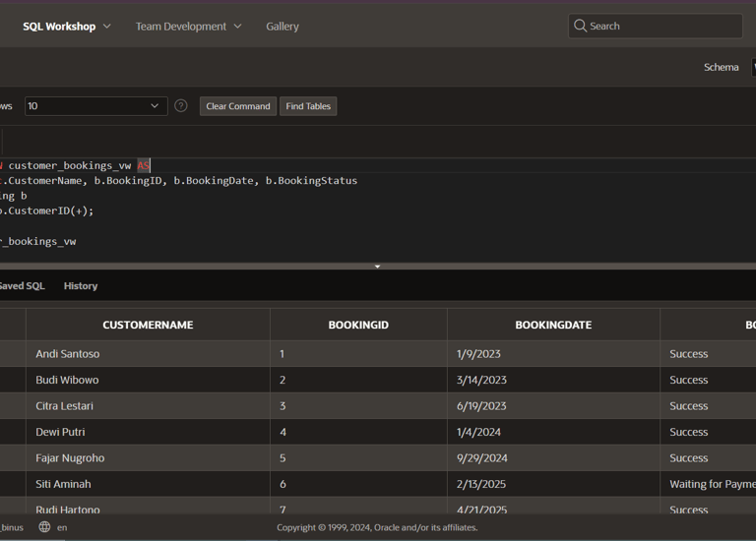Screen dimensions: 756x541
Task: Open the Gallery page
Action: [283, 27]
